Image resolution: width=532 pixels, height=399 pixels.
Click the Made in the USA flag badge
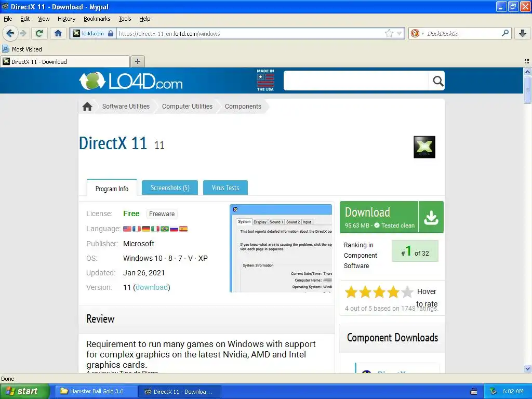(x=265, y=81)
